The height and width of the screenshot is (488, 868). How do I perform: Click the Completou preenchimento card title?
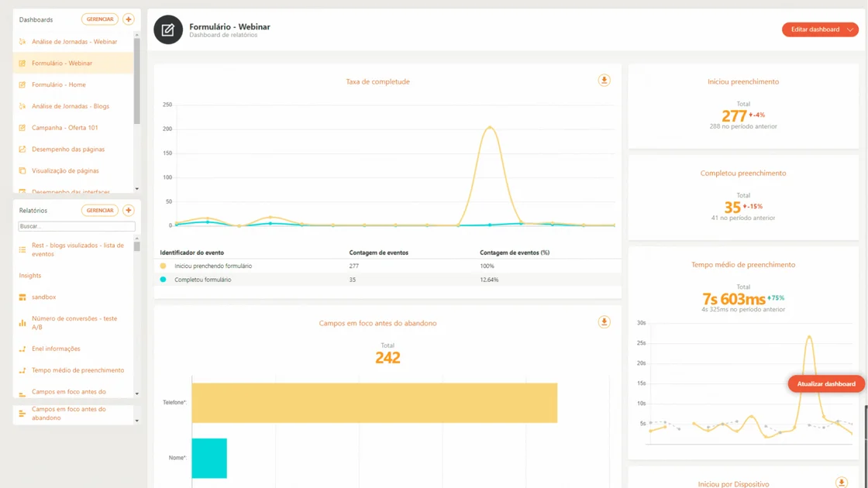(x=743, y=174)
